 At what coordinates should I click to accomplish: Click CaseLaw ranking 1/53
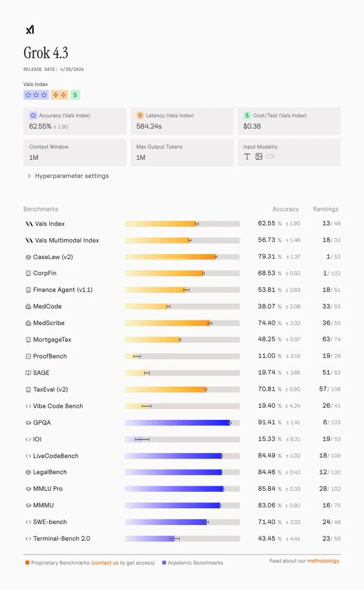tap(333, 257)
